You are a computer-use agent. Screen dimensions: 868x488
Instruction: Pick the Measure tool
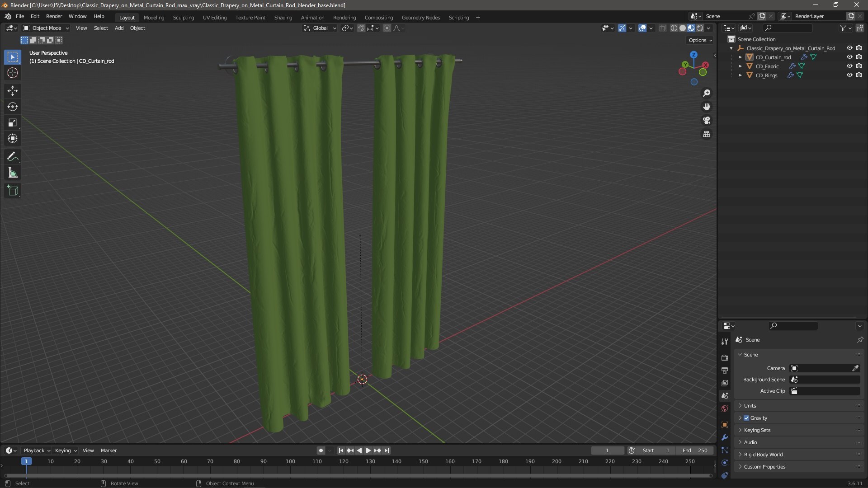tap(12, 173)
